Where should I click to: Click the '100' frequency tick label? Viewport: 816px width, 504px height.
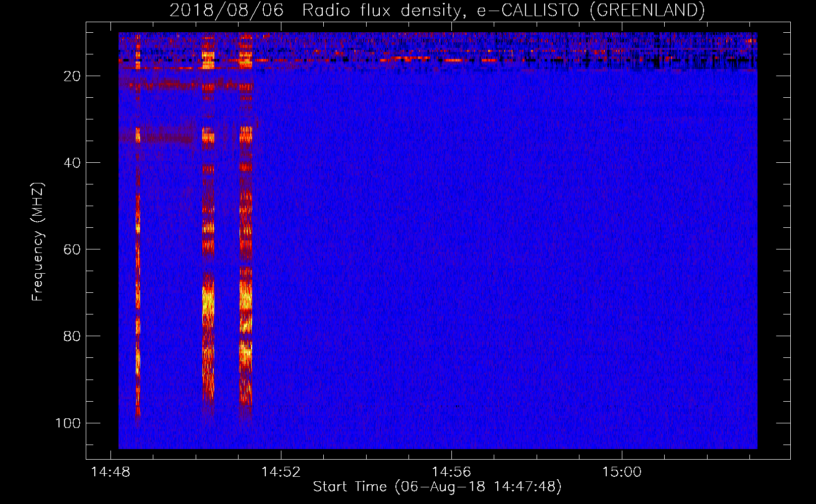tap(68, 423)
